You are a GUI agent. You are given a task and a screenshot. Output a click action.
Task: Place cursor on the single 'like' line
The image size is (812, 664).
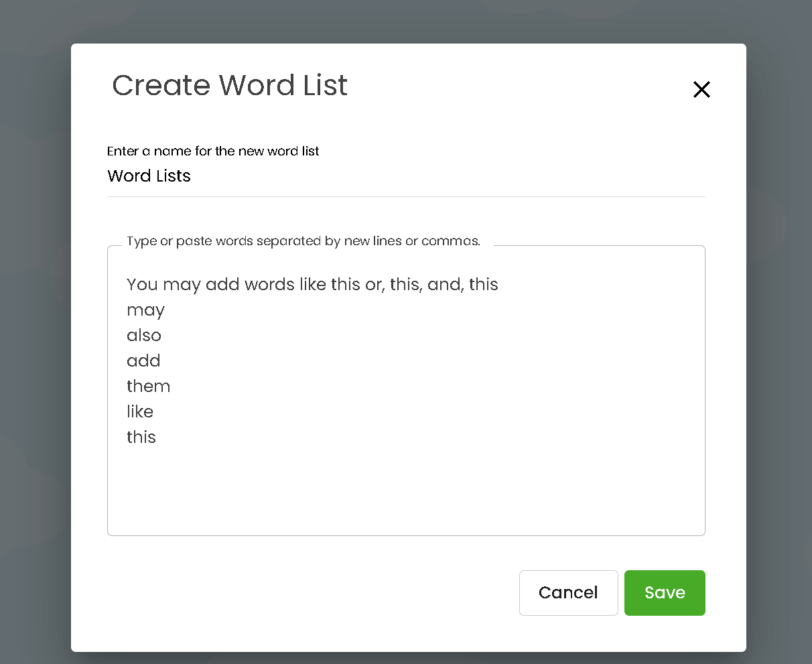click(x=140, y=411)
